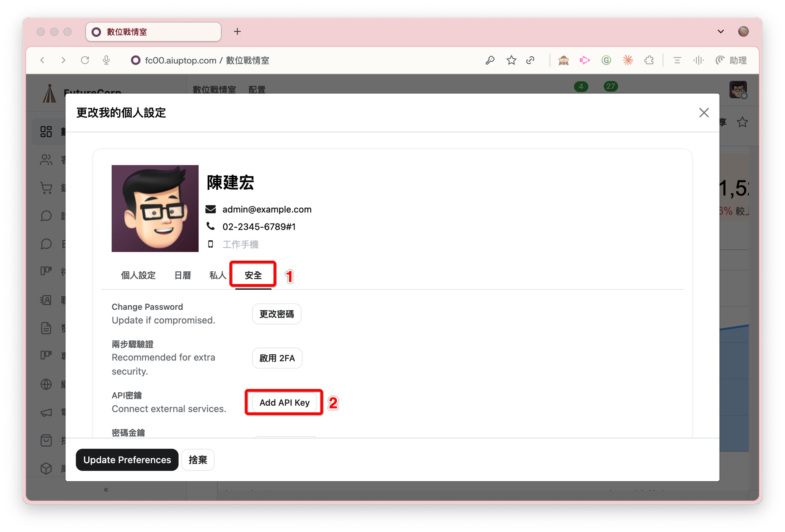The image size is (785, 532).
Task: Open the 私人 tab
Action: (x=218, y=275)
